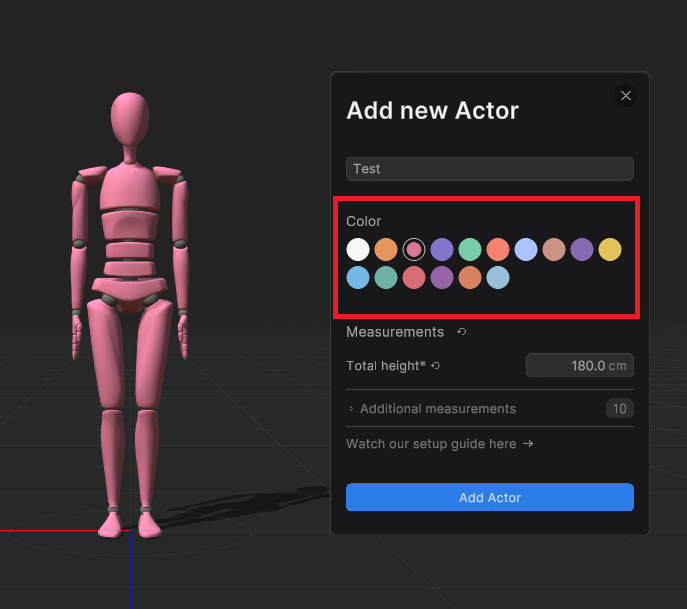Choose the teal swatch in second row

click(x=386, y=277)
